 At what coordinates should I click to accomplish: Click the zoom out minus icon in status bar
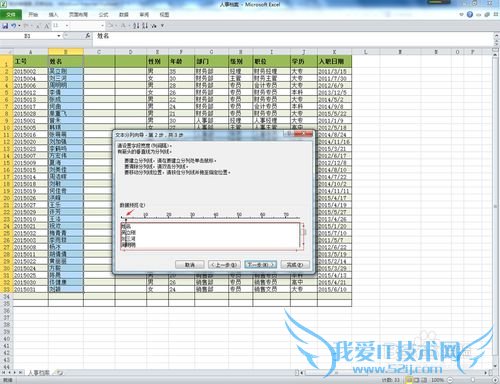(x=450, y=380)
